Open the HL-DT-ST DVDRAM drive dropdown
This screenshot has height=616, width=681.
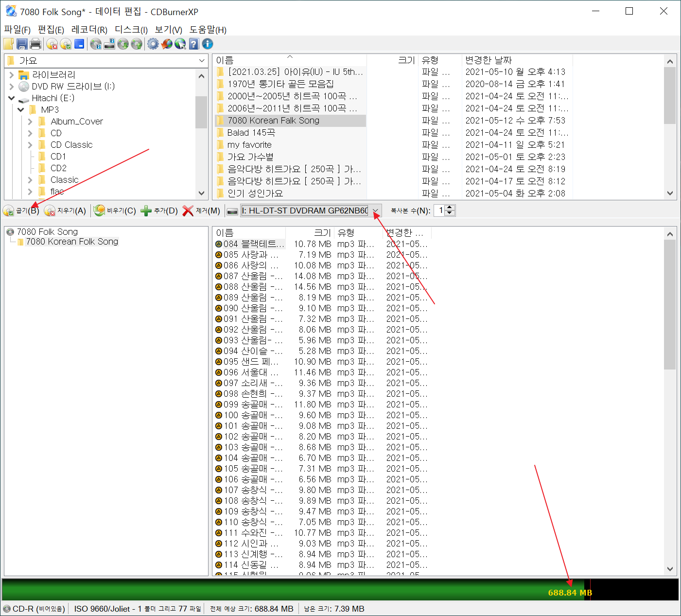pos(375,211)
